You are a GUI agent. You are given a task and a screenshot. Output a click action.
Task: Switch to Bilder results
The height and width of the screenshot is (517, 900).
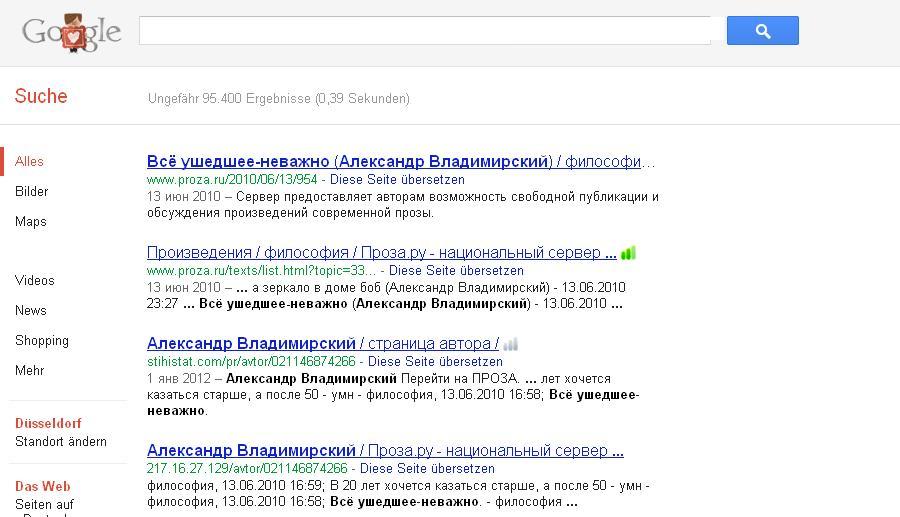[x=32, y=192]
